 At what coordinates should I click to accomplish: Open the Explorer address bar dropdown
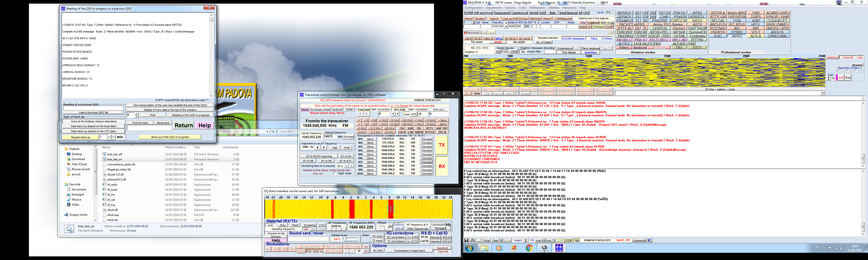[268, 131]
